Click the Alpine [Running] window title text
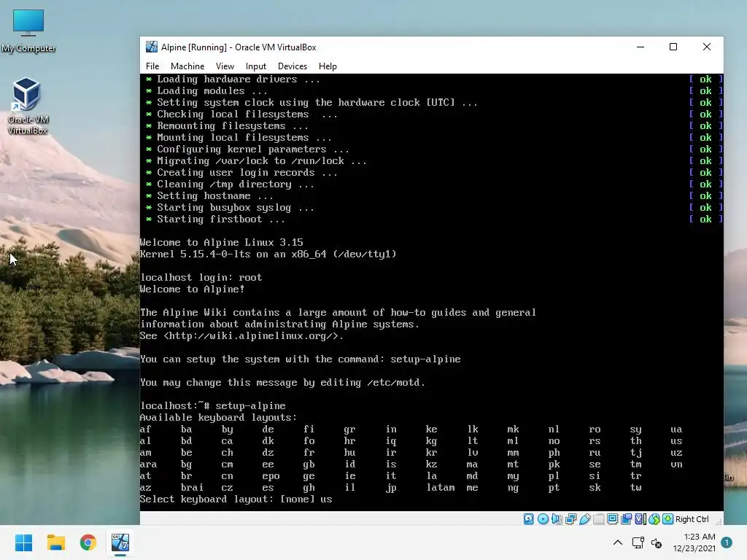The width and height of the screenshot is (747, 560). pyautogui.click(x=239, y=47)
